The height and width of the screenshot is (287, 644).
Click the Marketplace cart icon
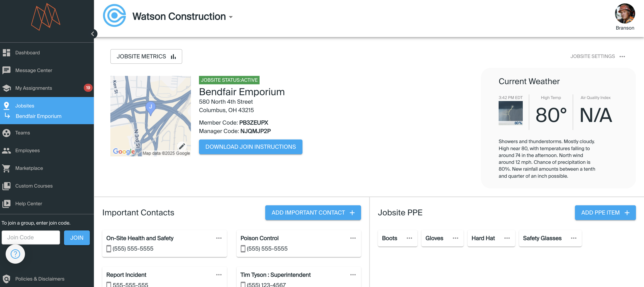pos(6,168)
